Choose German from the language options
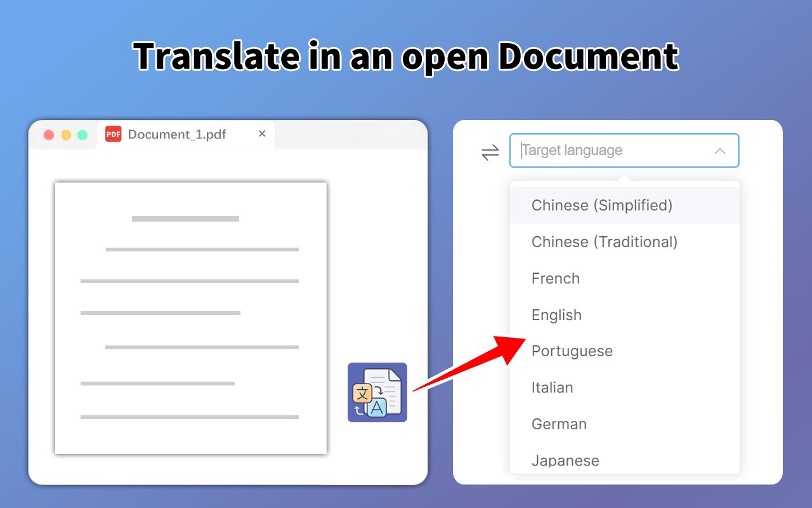812x508 pixels. (559, 424)
